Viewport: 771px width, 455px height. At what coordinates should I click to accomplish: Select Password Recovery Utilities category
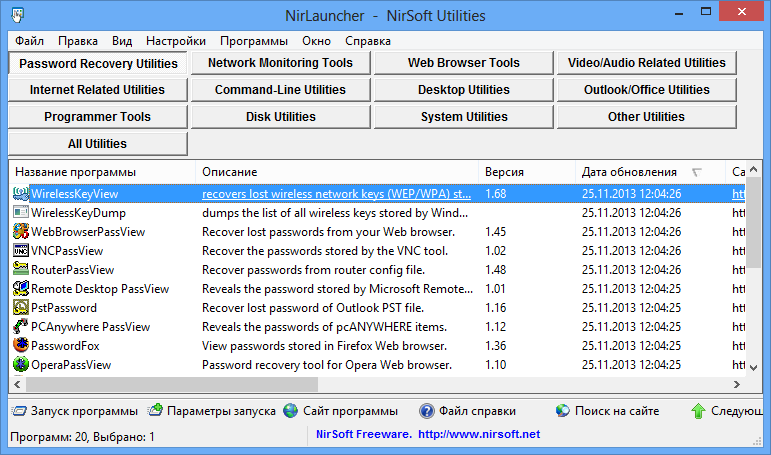tap(98, 63)
